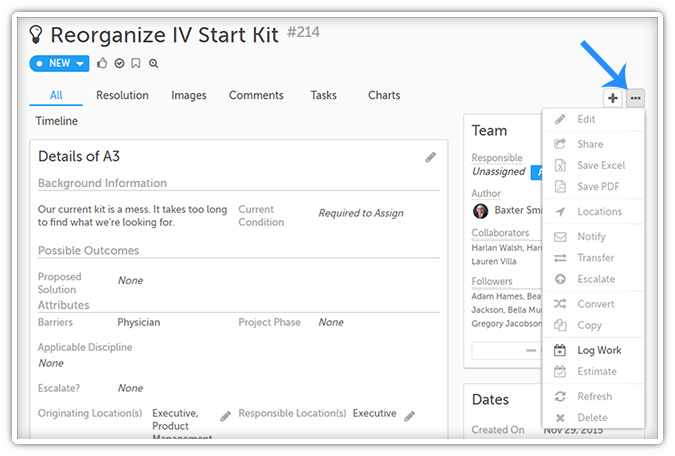Click the circled checkmark icon

tap(119, 63)
